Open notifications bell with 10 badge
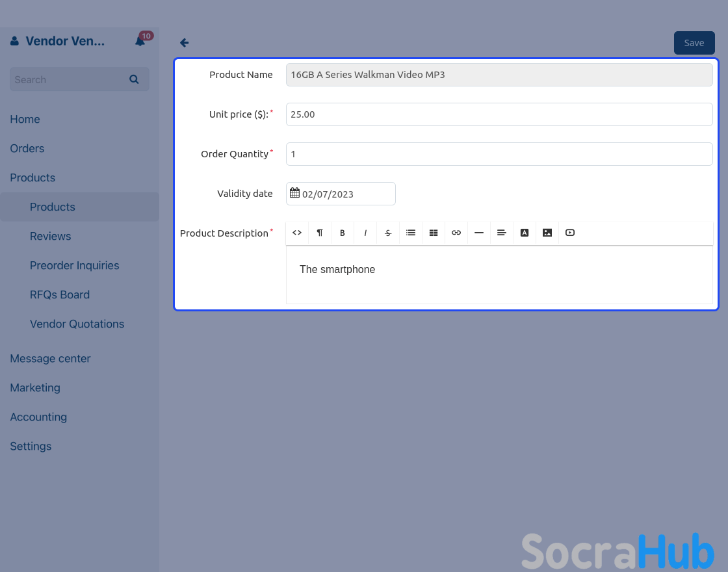Image resolution: width=728 pixels, height=572 pixels. 140,41
